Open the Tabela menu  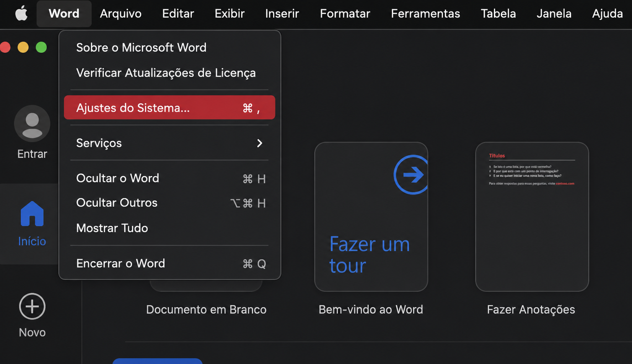click(498, 14)
